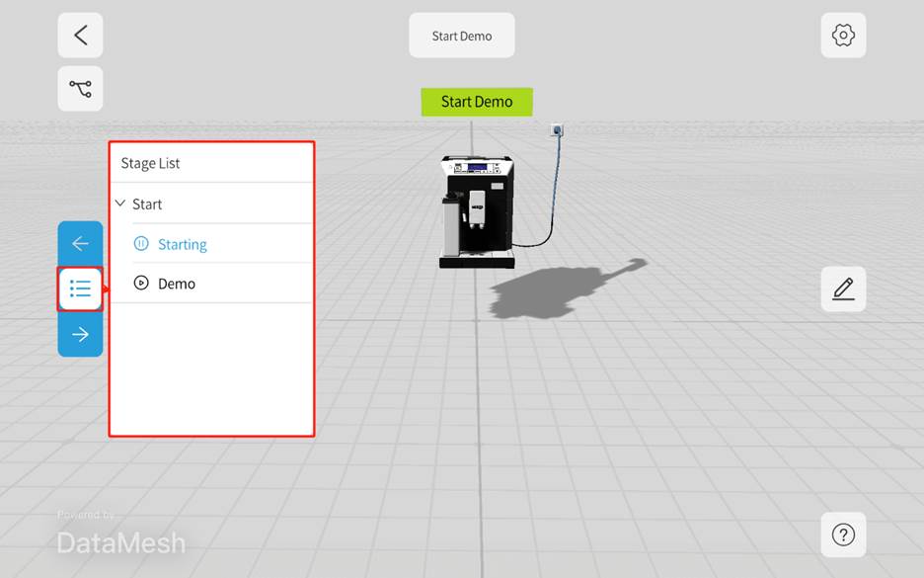
Task: Select the Demo stage entry
Action: pyautogui.click(x=177, y=284)
